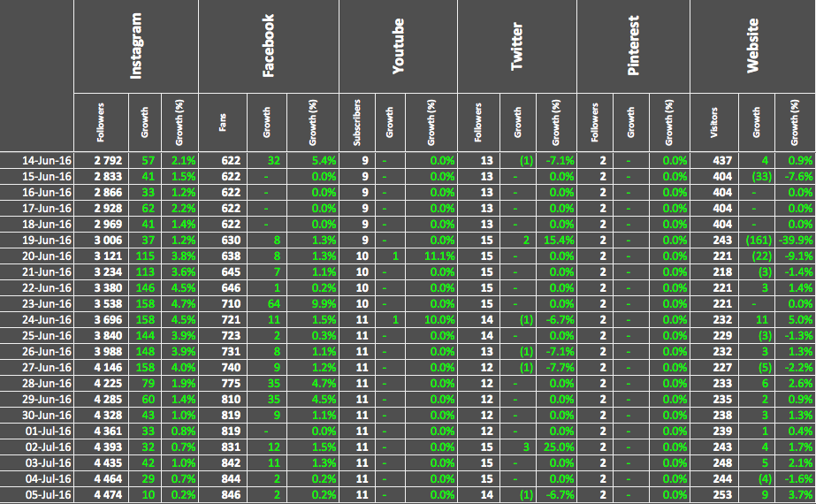Click Website growth percent -9.1%
The width and height of the screenshot is (816, 504).
point(795,256)
